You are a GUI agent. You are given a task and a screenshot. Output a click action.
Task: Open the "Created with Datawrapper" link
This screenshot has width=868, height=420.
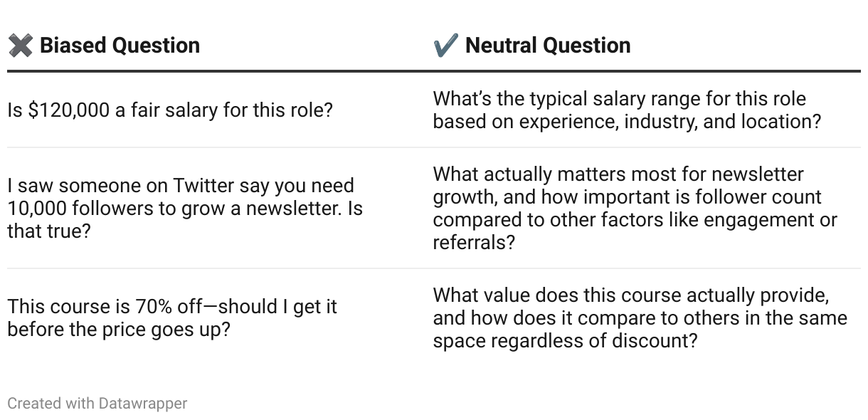97,404
